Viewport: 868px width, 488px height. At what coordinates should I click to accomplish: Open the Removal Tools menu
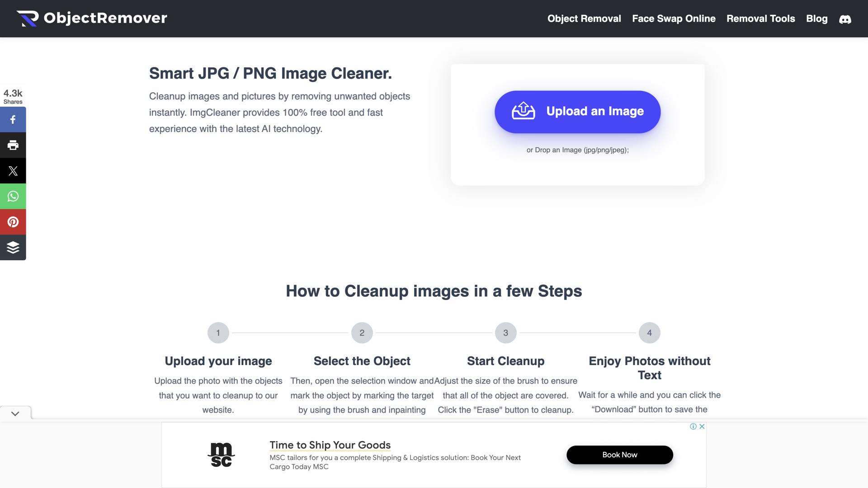click(x=760, y=19)
